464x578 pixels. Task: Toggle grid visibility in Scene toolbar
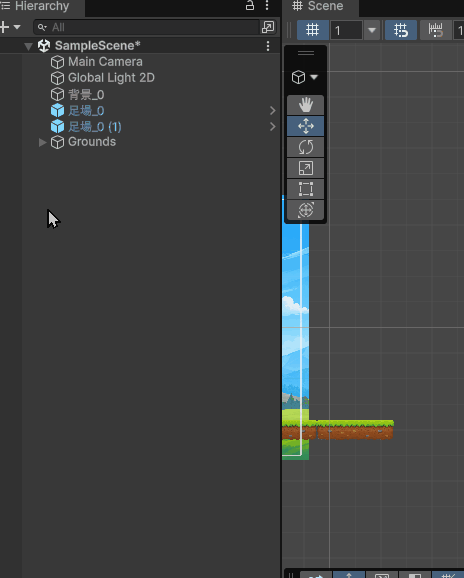[x=313, y=30]
